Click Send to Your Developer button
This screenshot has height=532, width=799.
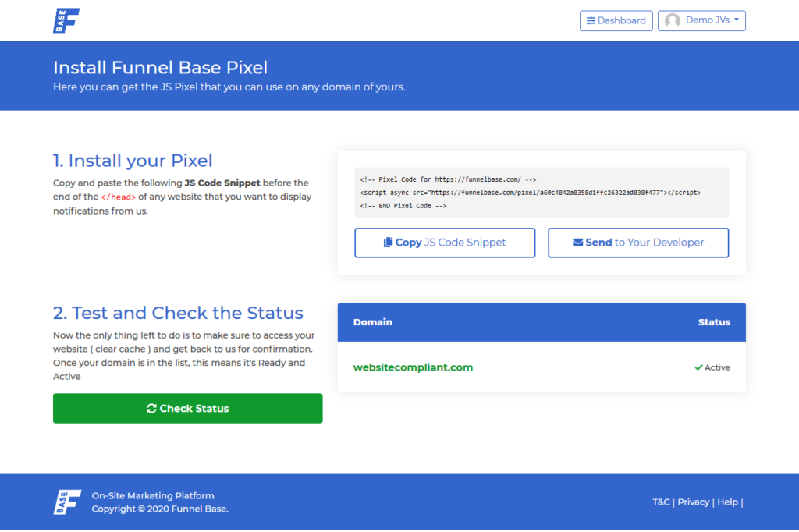point(638,243)
